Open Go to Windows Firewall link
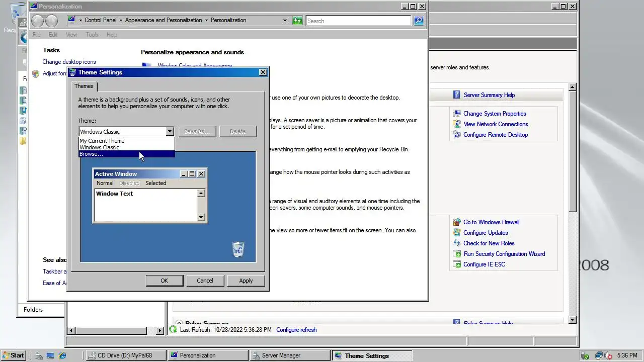This screenshot has height=362, width=644. [x=491, y=222]
